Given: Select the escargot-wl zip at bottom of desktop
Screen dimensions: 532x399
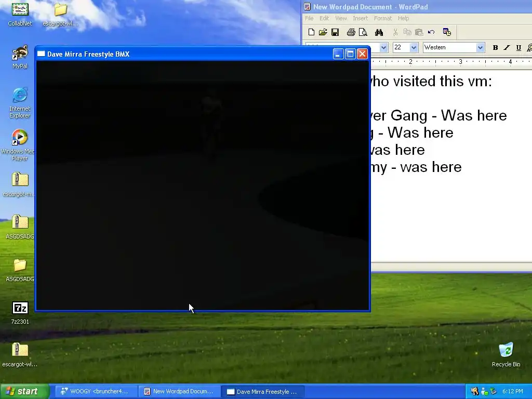Looking at the screenshot, I should click(20, 355).
